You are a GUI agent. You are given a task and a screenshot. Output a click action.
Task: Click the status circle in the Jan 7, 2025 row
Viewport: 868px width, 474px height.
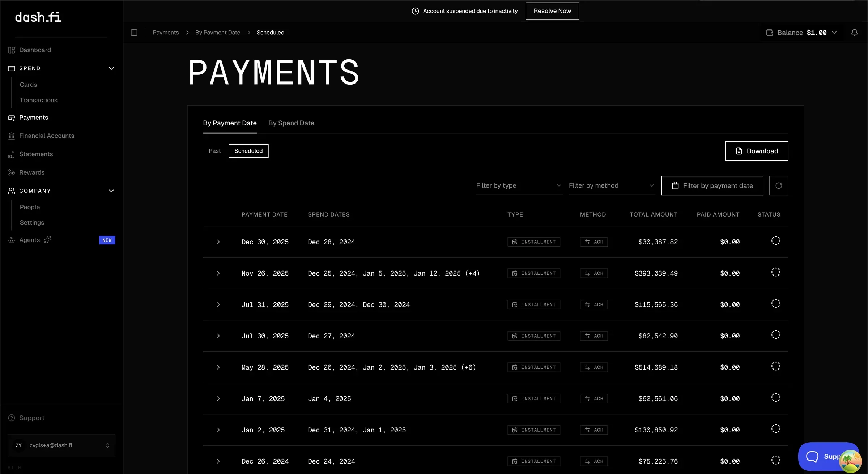coord(776,398)
